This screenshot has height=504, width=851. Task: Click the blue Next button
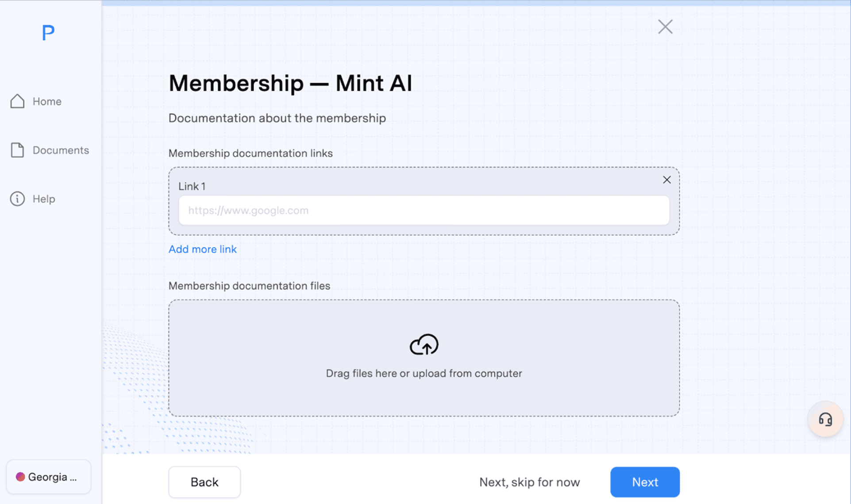click(x=644, y=482)
